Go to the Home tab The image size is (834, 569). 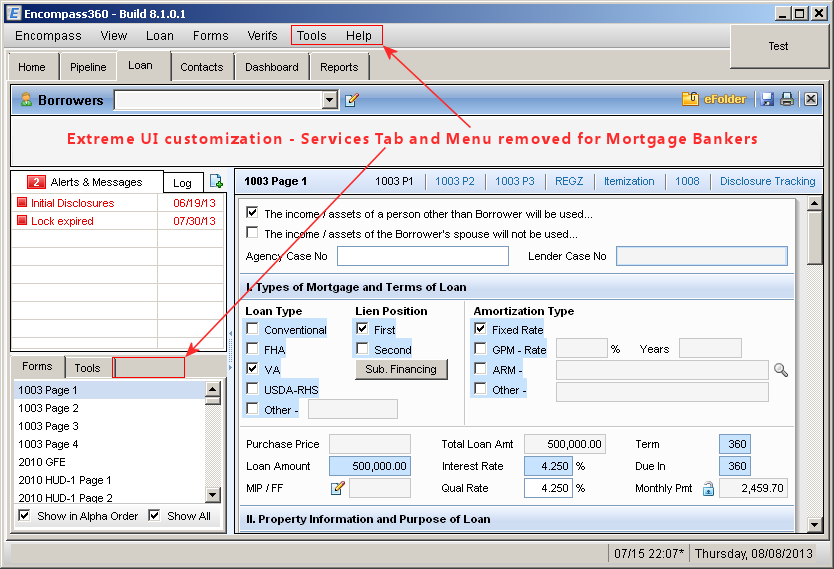32,67
